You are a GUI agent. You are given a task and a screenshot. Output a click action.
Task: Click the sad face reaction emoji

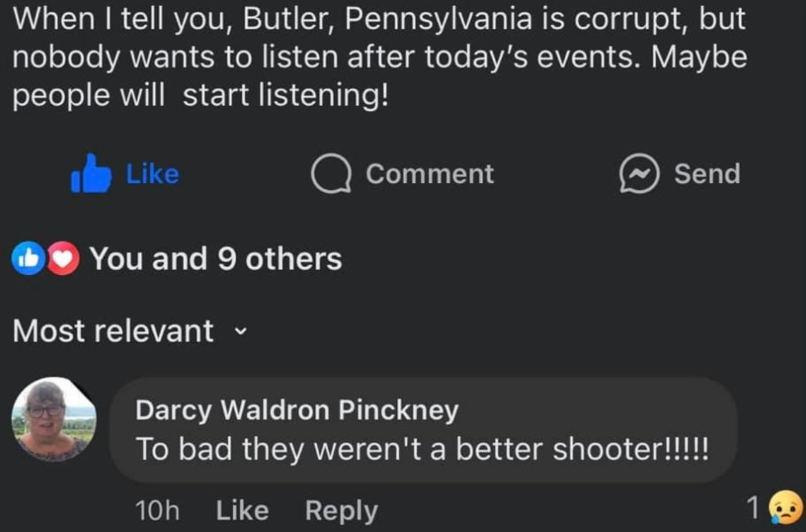pyautogui.click(x=785, y=508)
